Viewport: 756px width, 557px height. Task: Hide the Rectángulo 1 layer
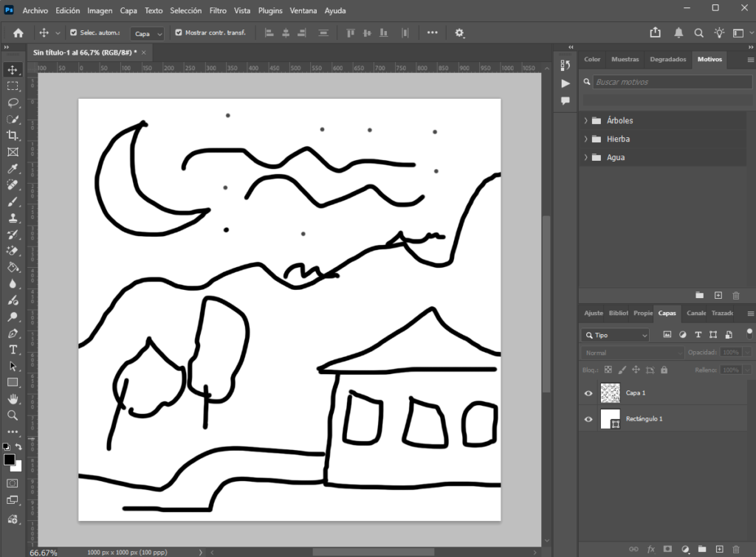tap(588, 419)
